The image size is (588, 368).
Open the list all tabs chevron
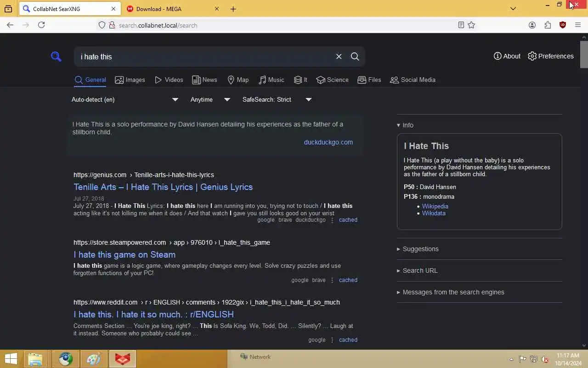pyautogui.click(x=513, y=9)
